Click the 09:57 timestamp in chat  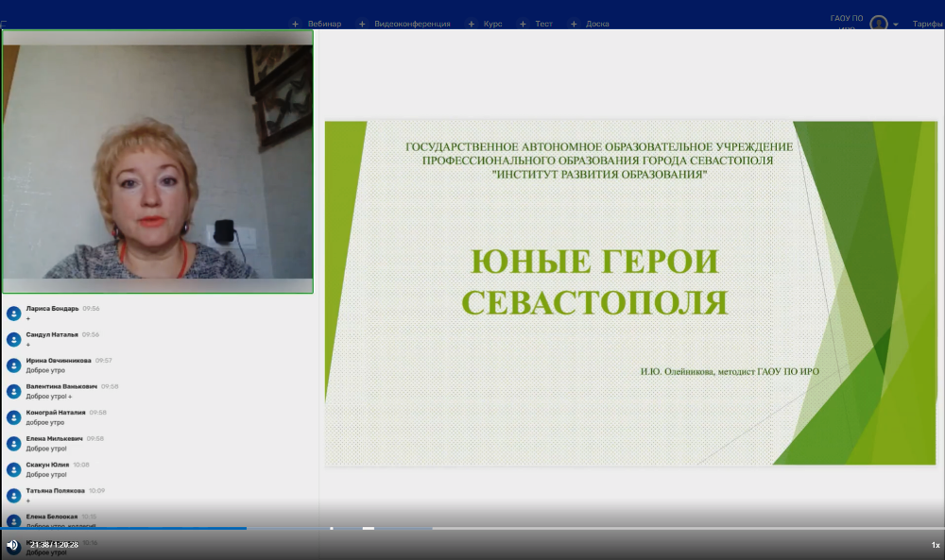pos(104,360)
